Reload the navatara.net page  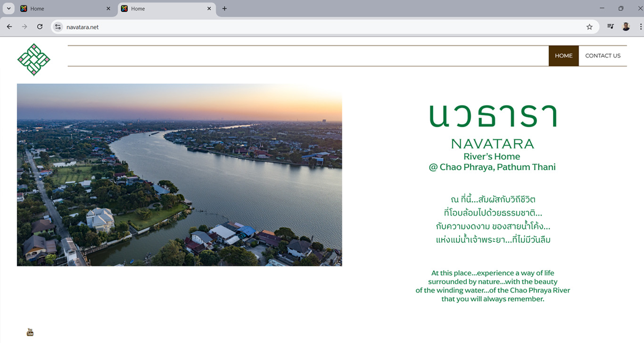point(40,27)
